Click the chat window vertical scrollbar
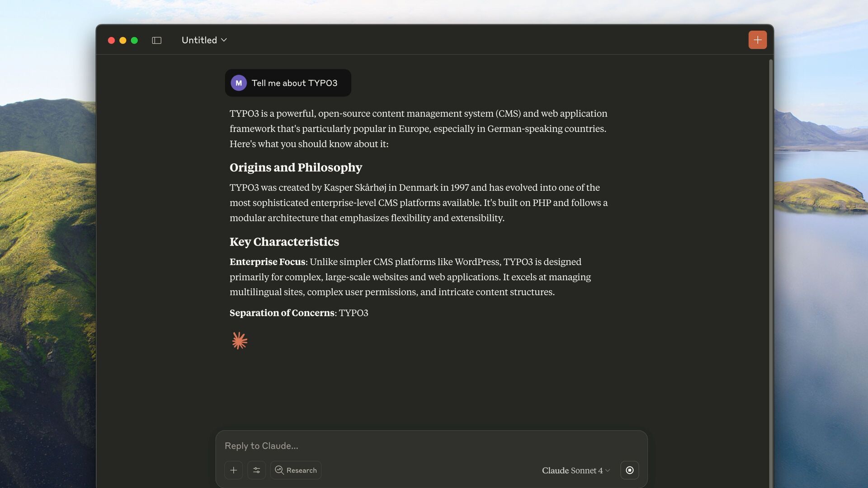868x488 pixels. pyautogui.click(x=771, y=271)
